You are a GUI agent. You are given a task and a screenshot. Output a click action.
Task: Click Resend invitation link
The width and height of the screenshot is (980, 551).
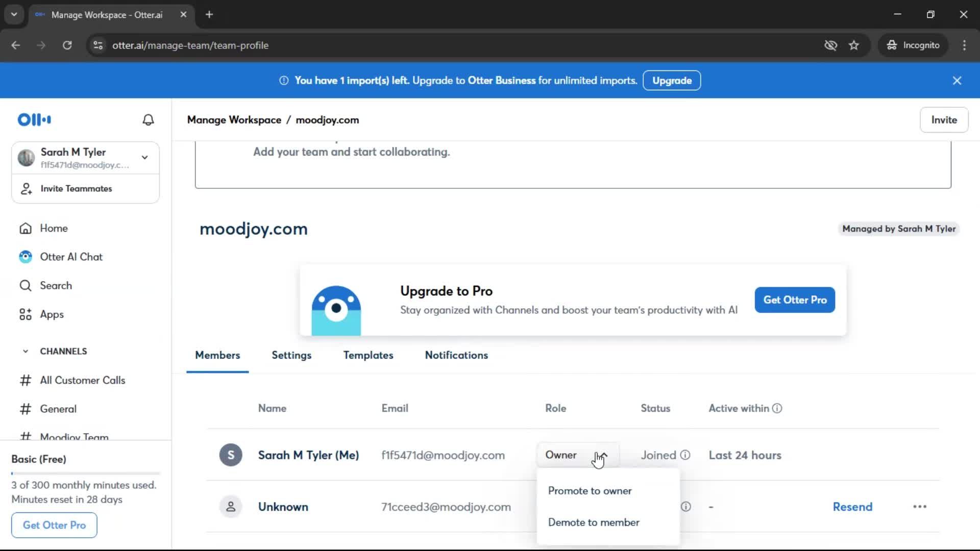(852, 507)
